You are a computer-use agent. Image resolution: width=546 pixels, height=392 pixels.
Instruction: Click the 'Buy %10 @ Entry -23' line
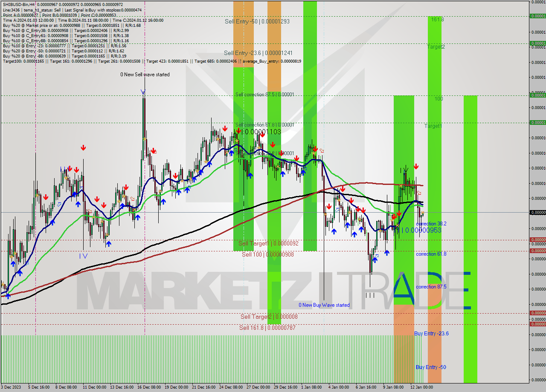click(x=64, y=46)
